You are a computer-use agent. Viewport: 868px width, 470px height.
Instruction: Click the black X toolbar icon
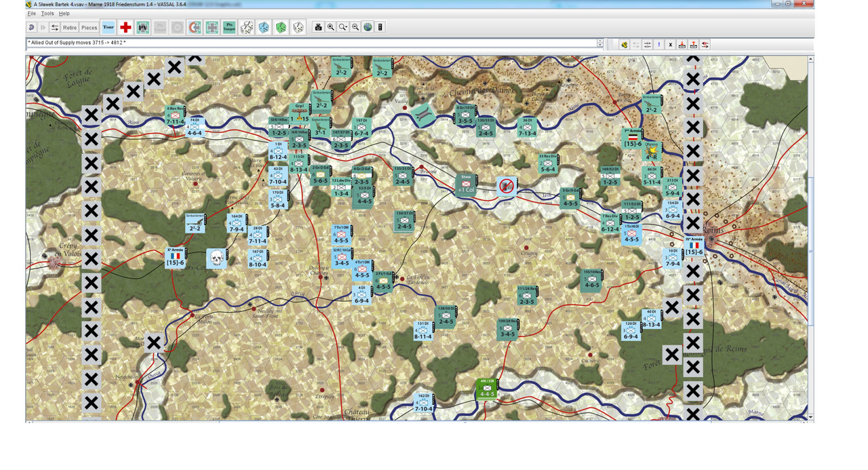click(x=671, y=45)
